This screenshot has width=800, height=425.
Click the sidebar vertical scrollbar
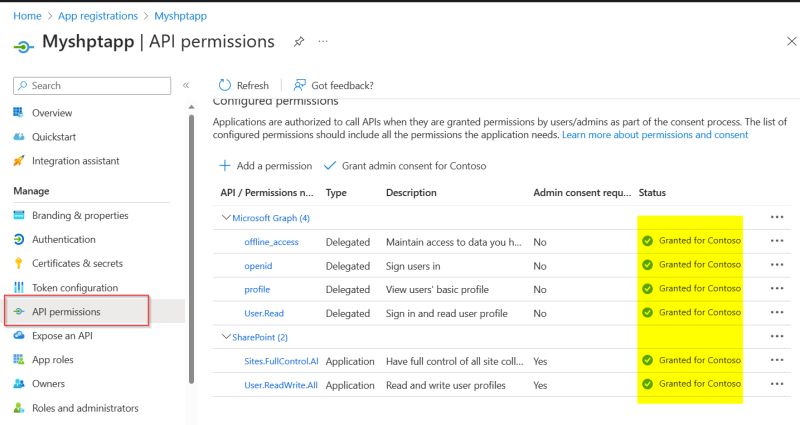pyautogui.click(x=191, y=248)
